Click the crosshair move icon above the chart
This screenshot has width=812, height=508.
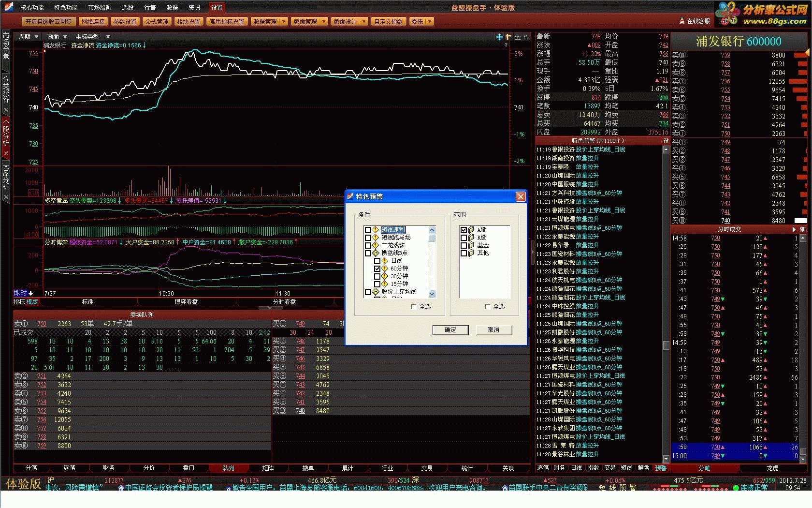[x=499, y=37]
